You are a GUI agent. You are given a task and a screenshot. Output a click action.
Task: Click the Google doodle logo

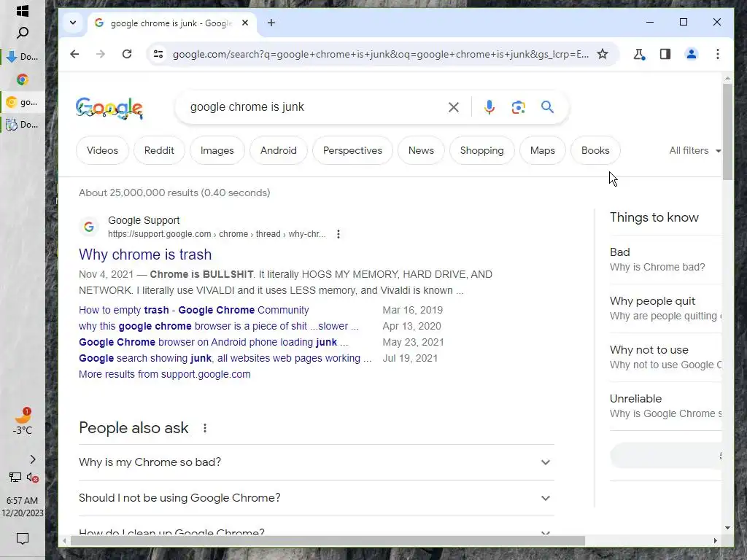pyautogui.click(x=109, y=108)
